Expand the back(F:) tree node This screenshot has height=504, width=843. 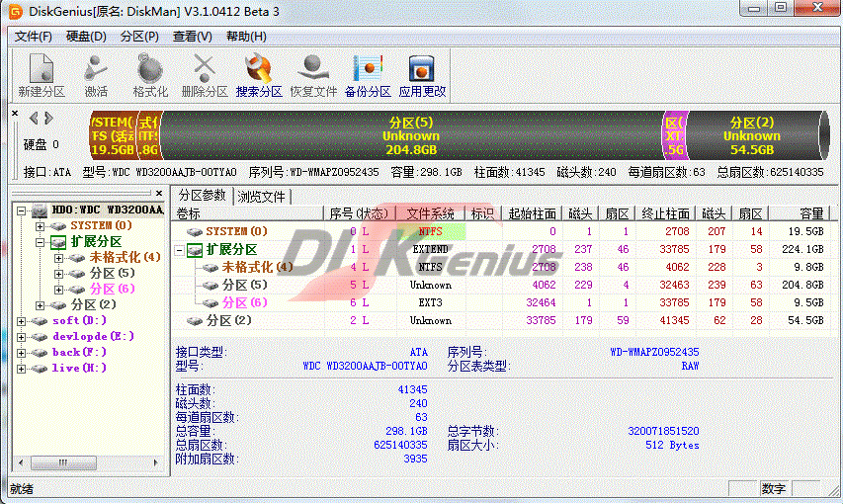click(x=22, y=353)
